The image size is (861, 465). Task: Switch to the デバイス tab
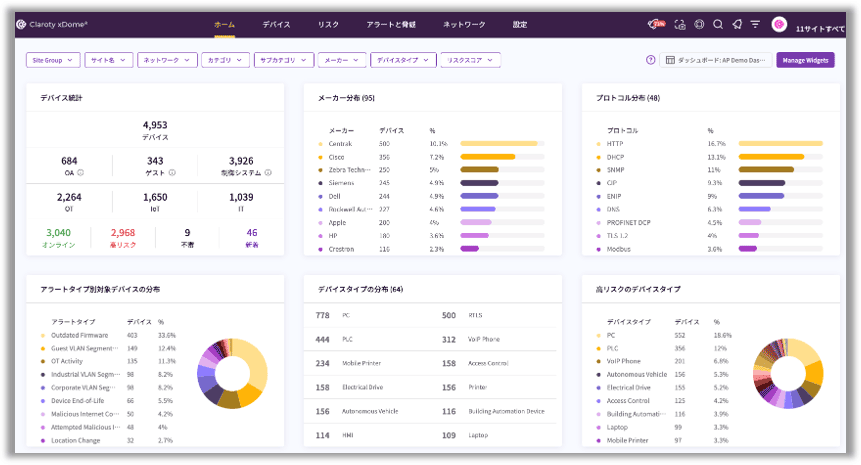click(277, 23)
